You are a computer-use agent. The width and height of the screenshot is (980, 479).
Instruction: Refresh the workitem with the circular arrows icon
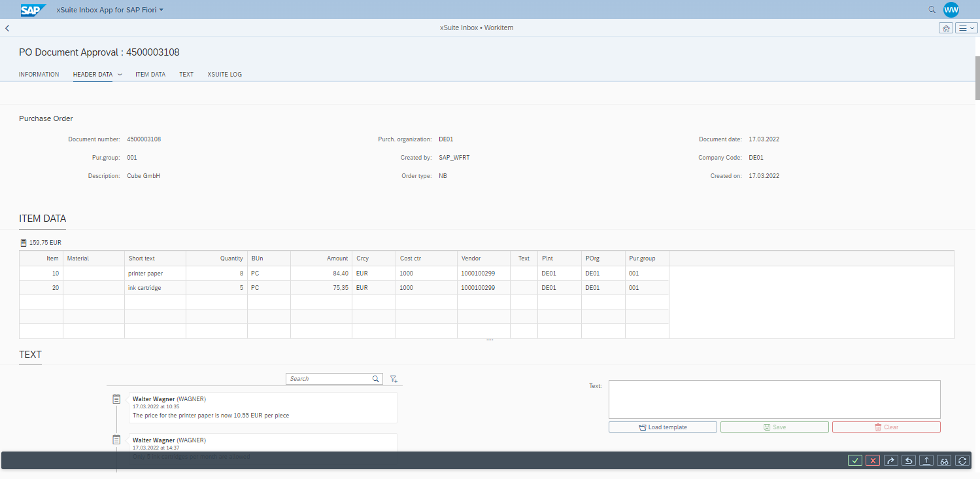[962, 460]
